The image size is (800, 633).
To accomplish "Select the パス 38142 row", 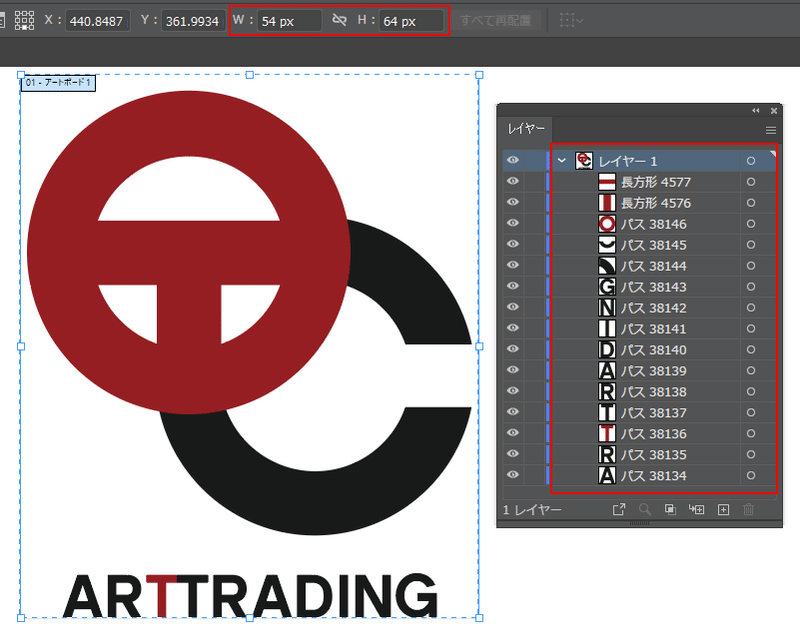I will pyautogui.click(x=639, y=307).
